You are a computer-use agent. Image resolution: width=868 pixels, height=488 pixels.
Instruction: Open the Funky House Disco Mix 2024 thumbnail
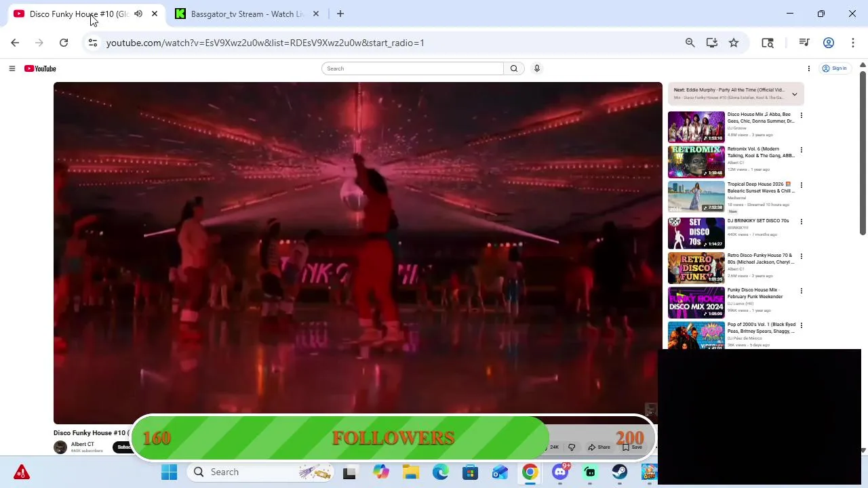pos(696,302)
